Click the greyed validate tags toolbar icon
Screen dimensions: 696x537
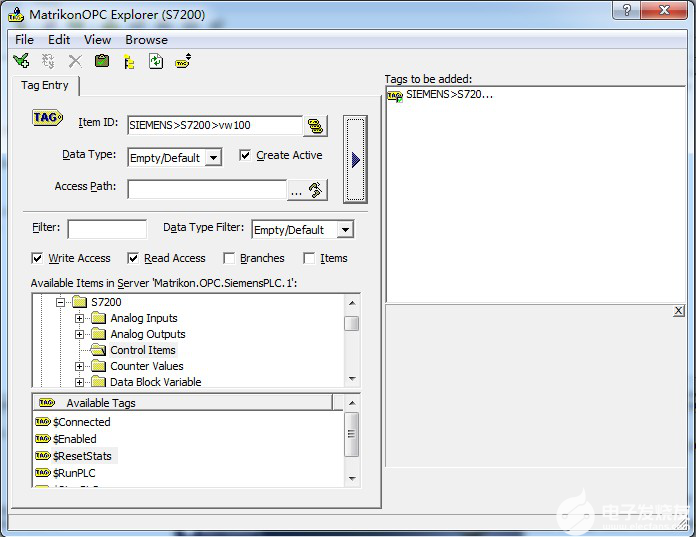point(48,61)
